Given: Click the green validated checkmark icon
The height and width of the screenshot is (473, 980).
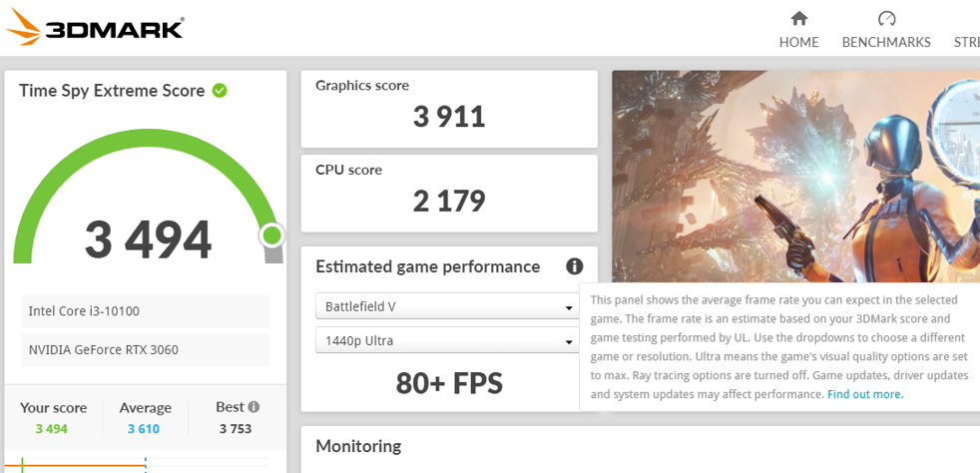Looking at the screenshot, I should (x=220, y=91).
